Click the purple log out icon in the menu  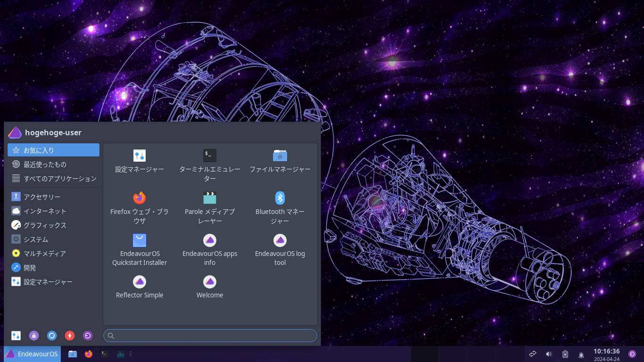pyautogui.click(x=88, y=336)
